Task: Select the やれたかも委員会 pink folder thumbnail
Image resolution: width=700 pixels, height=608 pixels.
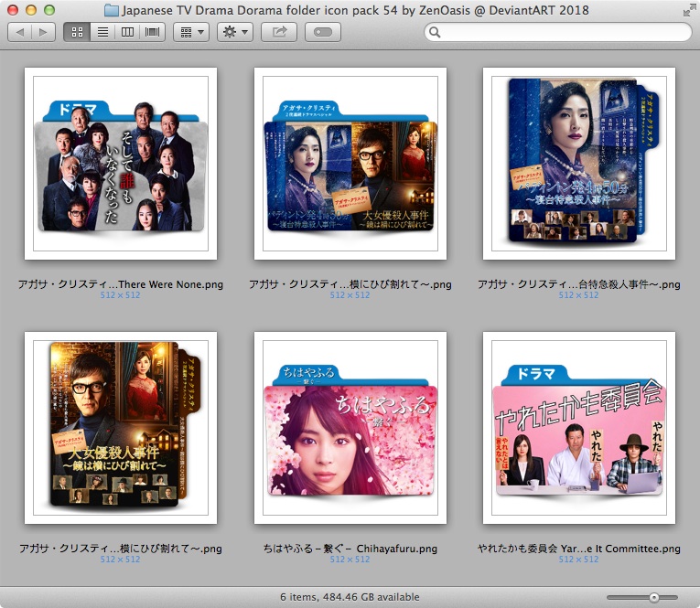Action: 579,428
